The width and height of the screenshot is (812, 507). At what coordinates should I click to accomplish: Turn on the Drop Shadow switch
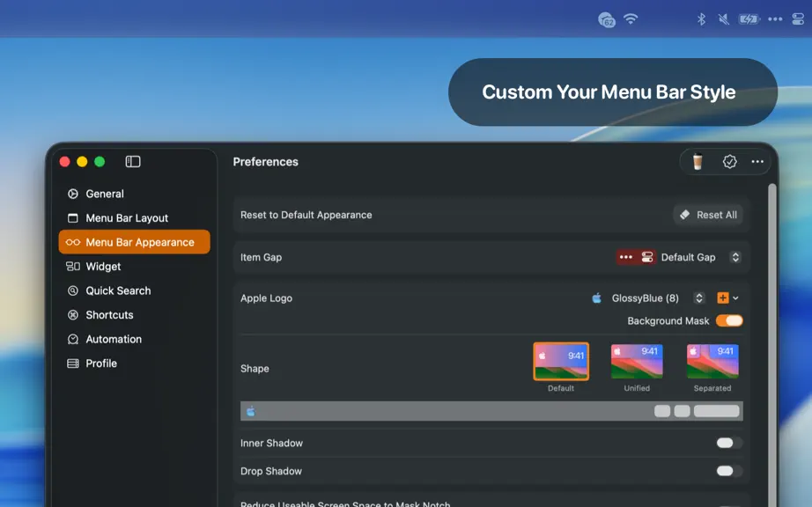pyautogui.click(x=729, y=471)
